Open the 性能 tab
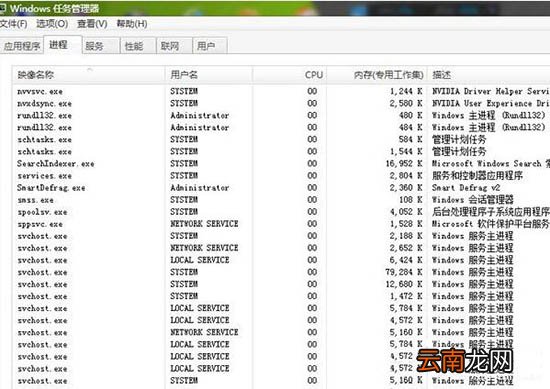Viewport: 550px width, 389px height. [138, 46]
